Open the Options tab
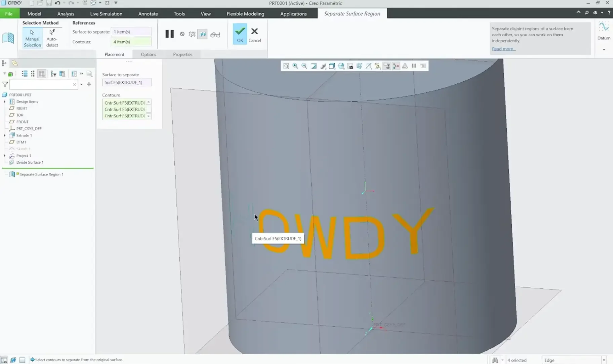Screen dimensions: 613x364 click(x=149, y=54)
